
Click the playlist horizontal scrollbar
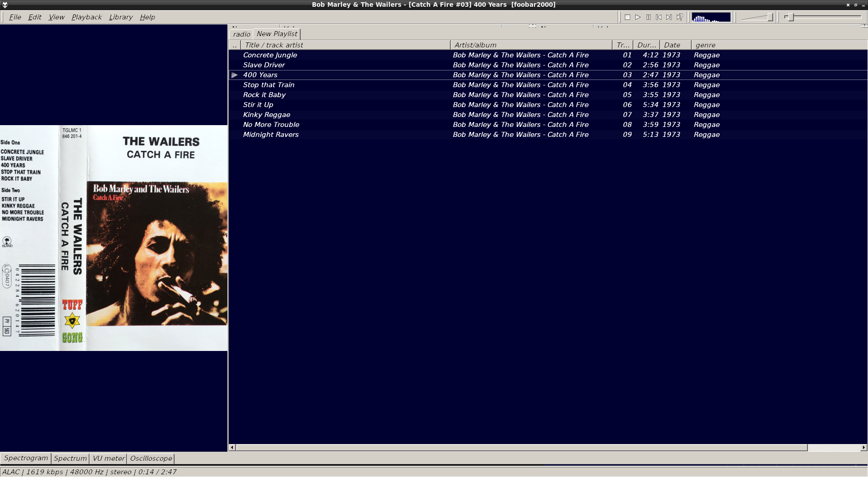(521, 448)
